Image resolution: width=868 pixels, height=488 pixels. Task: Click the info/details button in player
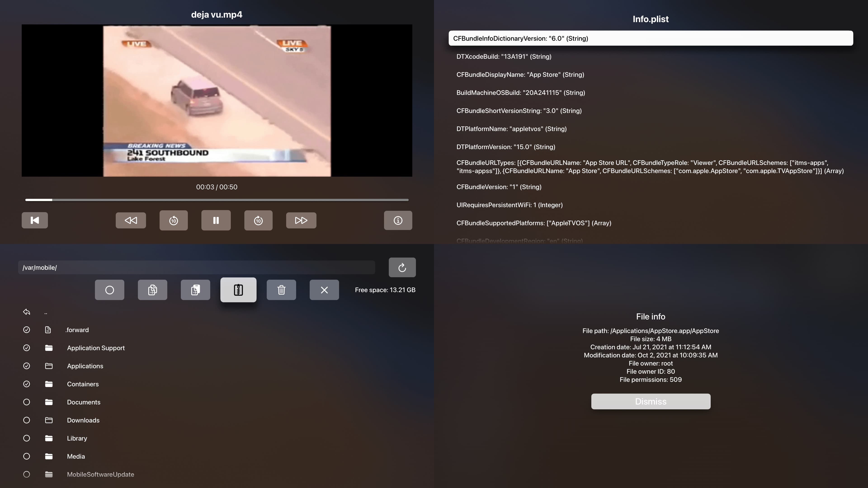click(x=398, y=220)
